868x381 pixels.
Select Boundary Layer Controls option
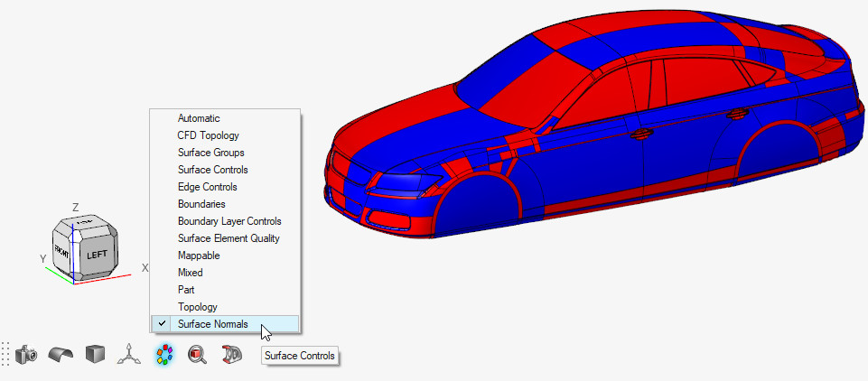pyautogui.click(x=229, y=221)
